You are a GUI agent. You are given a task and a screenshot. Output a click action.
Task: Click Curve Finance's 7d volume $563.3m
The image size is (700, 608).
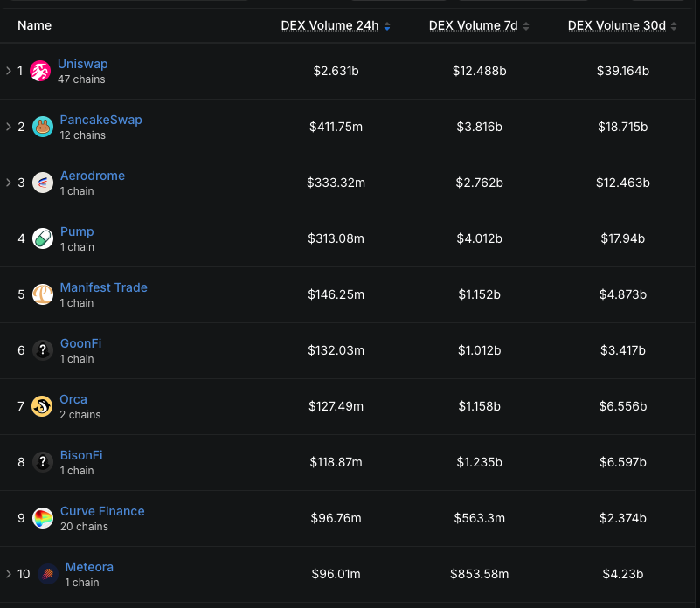click(479, 518)
